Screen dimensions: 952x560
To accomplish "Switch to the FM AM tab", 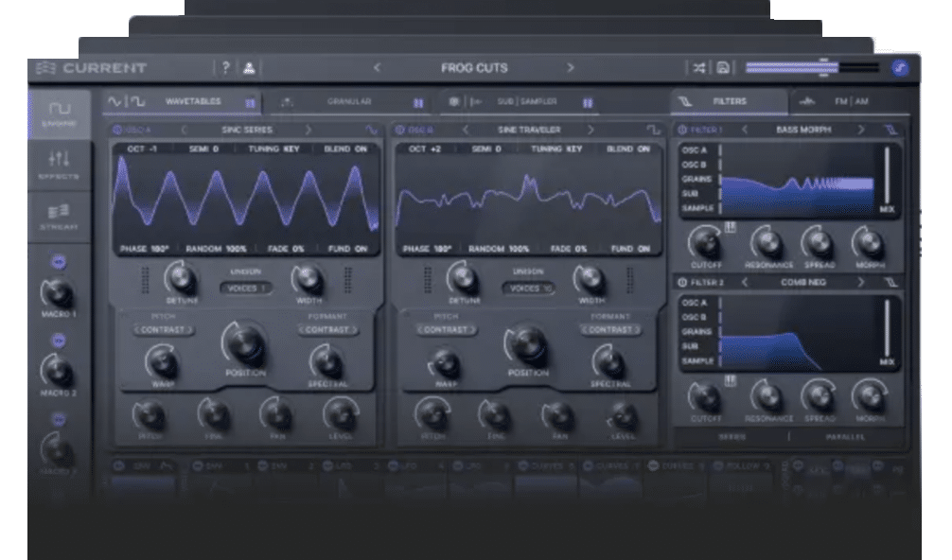I will [851, 102].
